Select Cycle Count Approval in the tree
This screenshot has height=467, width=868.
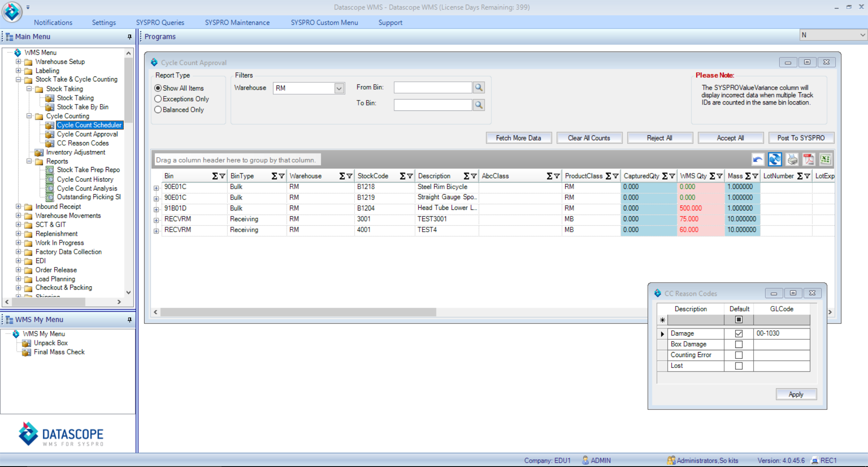(x=87, y=134)
